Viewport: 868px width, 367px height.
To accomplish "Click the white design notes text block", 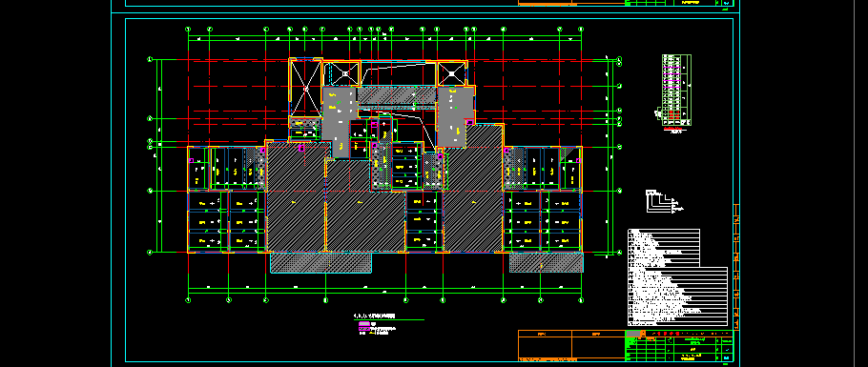I will pyautogui.click(x=677, y=277).
